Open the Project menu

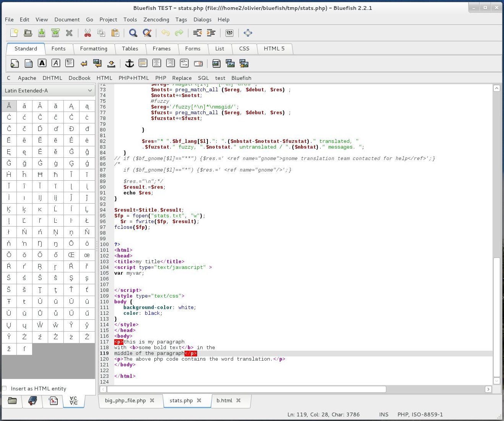click(109, 19)
